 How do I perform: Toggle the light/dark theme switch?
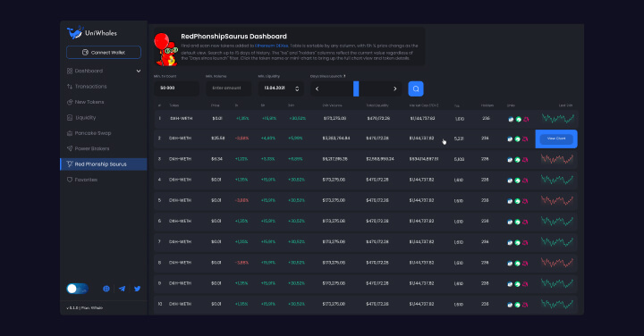[x=77, y=289]
